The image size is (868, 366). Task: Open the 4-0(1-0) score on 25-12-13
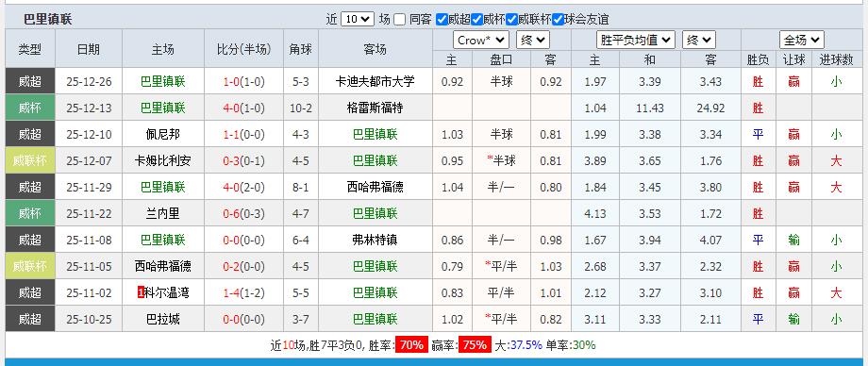(x=243, y=108)
